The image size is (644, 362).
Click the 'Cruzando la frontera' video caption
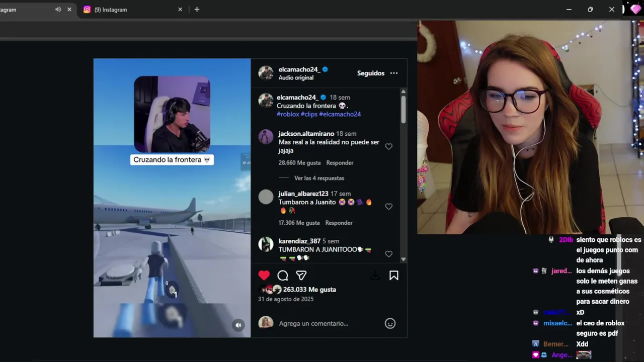click(172, 160)
